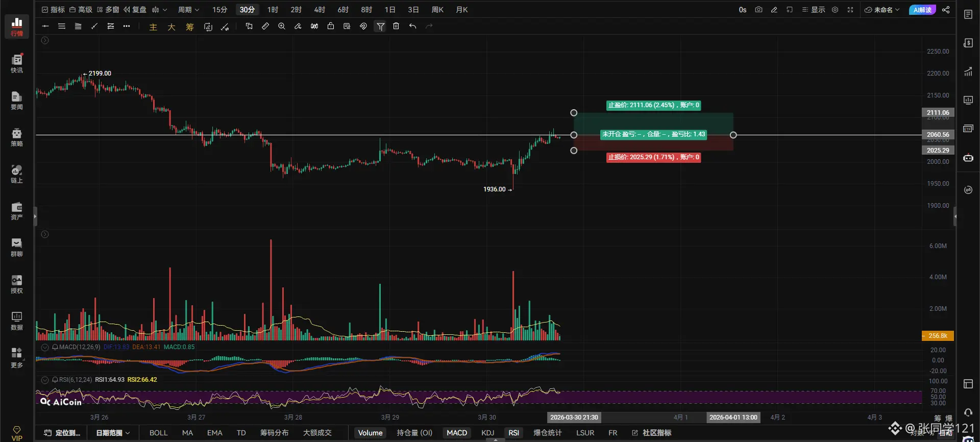Viewport: 980px width, 442px height.
Task: Delete drawings with the trash icon
Action: click(396, 26)
